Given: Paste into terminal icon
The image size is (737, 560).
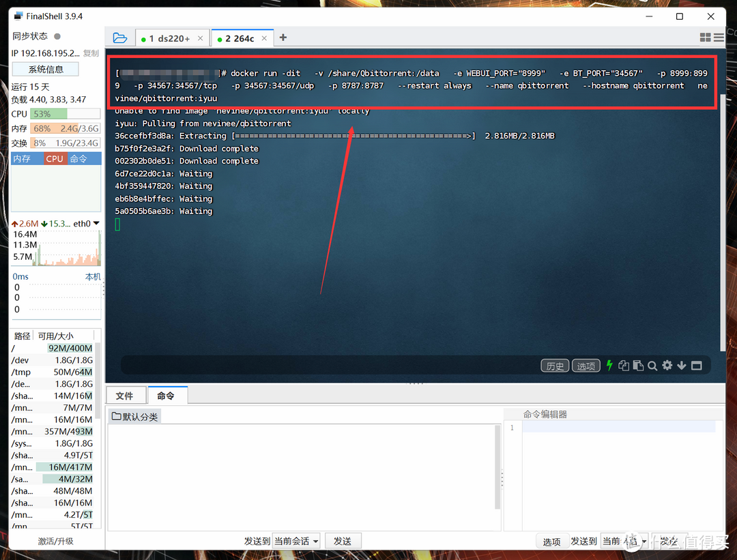Looking at the screenshot, I should (x=638, y=366).
